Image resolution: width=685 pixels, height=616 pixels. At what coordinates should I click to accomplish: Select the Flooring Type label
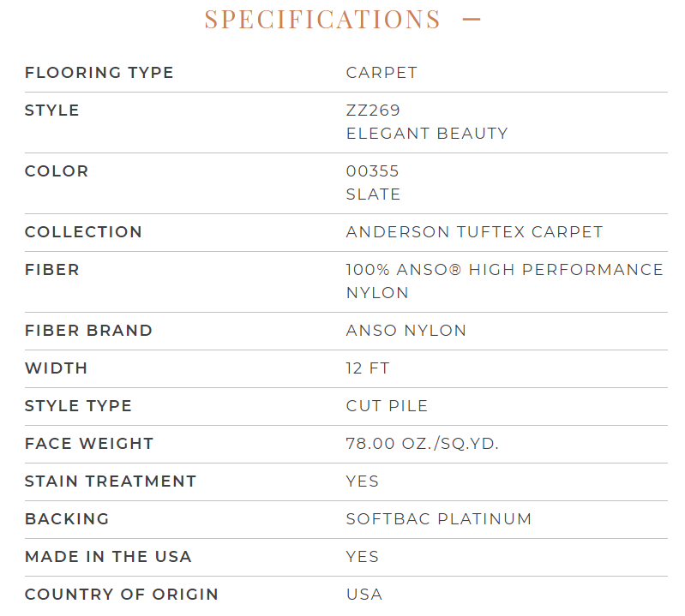pyautogui.click(x=99, y=73)
